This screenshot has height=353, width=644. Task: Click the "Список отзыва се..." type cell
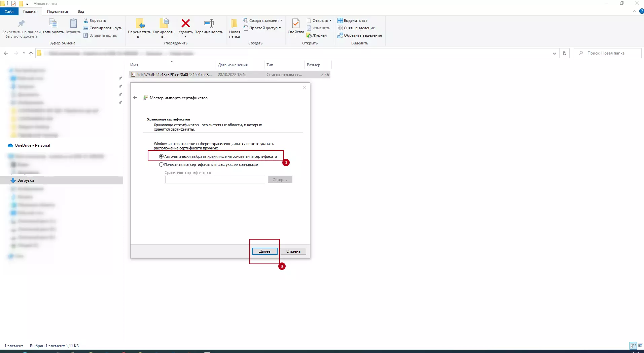click(x=284, y=75)
